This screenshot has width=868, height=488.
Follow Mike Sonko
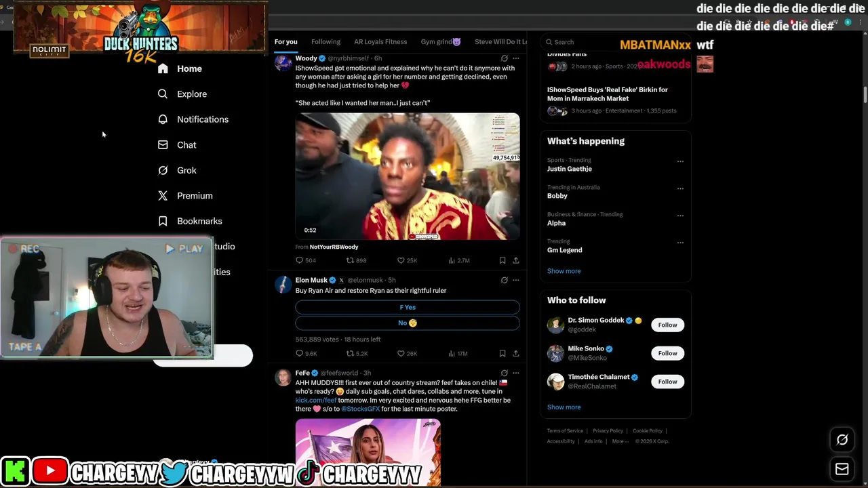click(667, 353)
